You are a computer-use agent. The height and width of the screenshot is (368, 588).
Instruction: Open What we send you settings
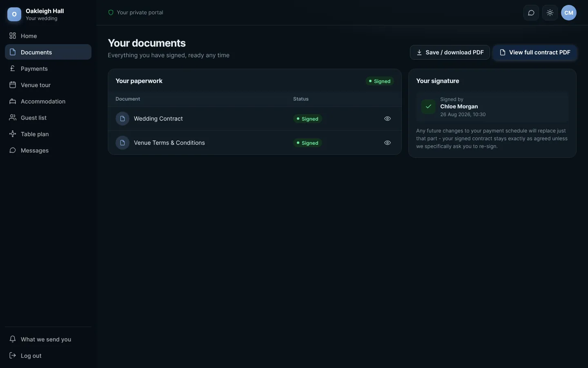(x=48, y=339)
